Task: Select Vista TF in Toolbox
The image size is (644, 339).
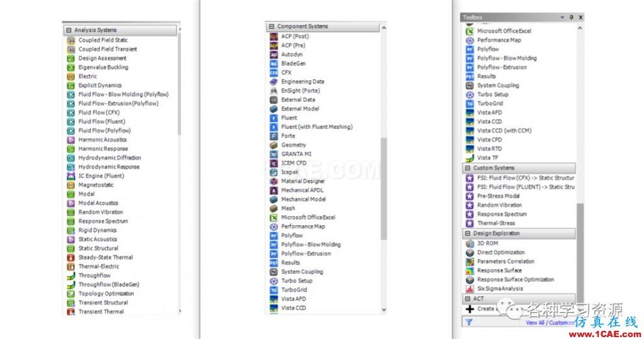Action: [487, 158]
